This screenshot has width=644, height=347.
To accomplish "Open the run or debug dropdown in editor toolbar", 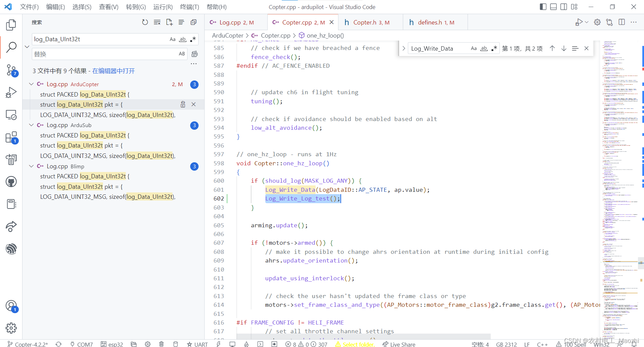I will pos(587,22).
